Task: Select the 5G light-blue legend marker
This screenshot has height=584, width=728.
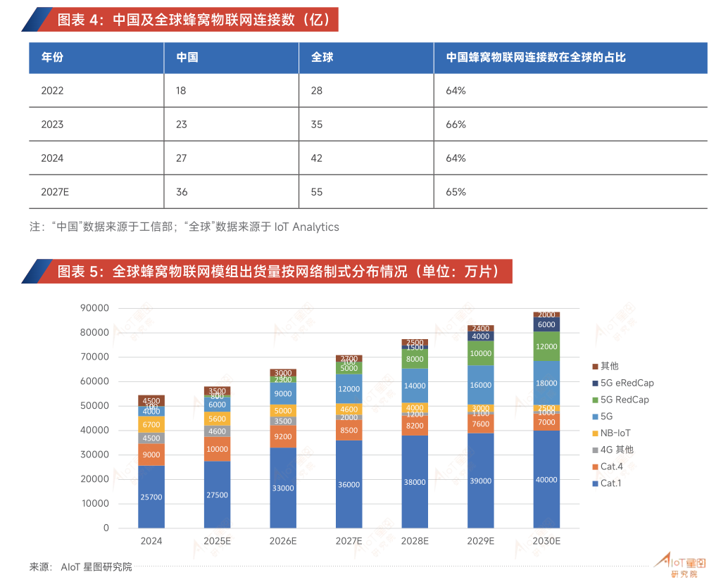Action: [x=596, y=416]
